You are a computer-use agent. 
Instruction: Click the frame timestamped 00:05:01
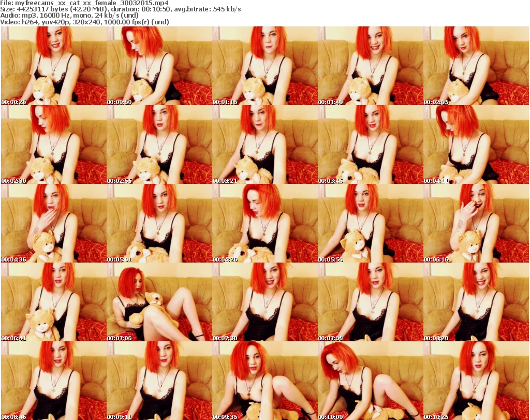pyautogui.click(x=159, y=223)
